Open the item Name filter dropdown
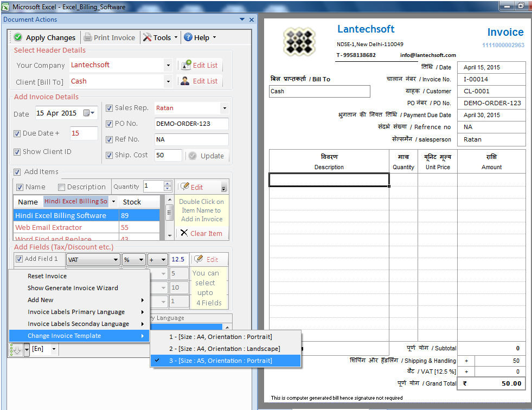This screenshot has height=410, width=532. (114, 202)
